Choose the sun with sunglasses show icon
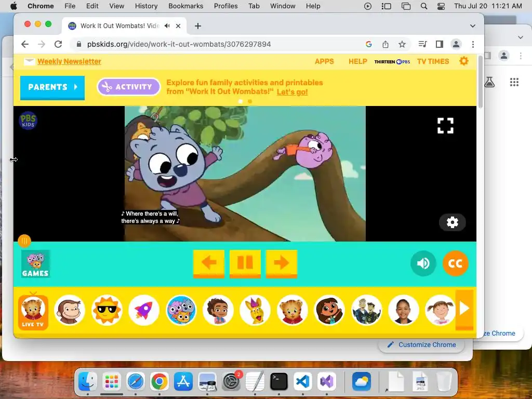This screenshot has height=399, width=532. click(107, 310)
